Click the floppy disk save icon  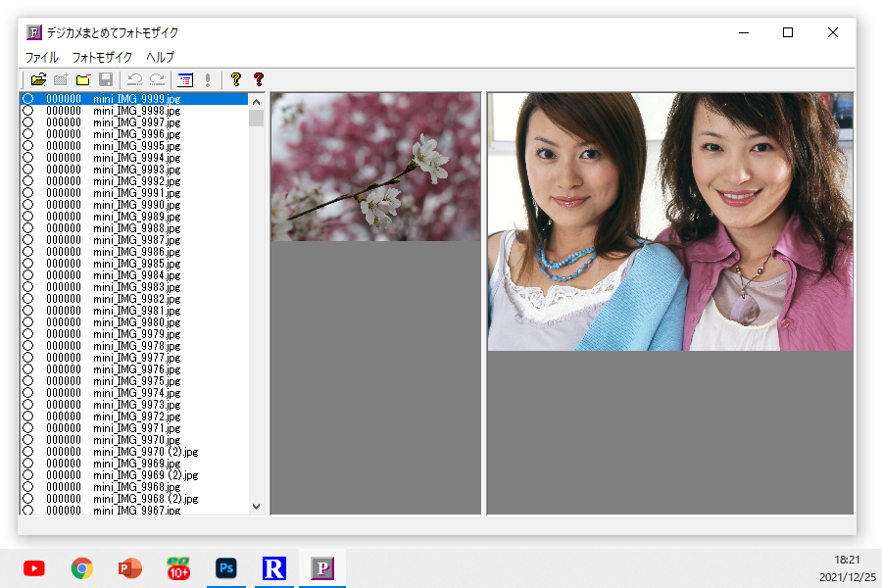[x=106, y=80]
